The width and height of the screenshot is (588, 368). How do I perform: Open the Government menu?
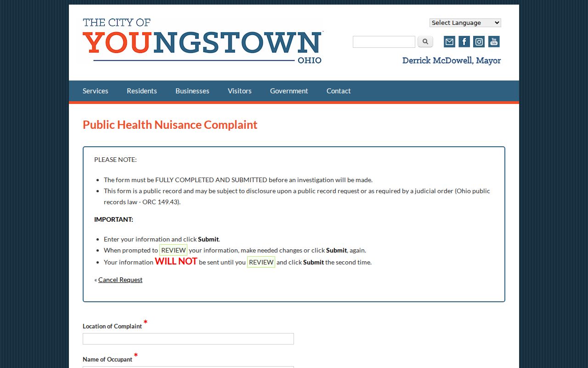click(289, 91)
